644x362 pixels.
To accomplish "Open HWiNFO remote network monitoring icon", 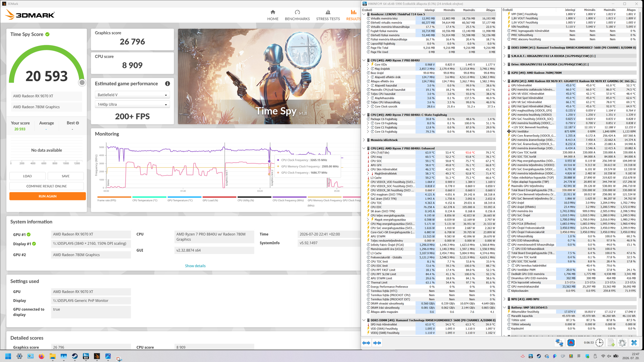I will click(x=559, y=342).
